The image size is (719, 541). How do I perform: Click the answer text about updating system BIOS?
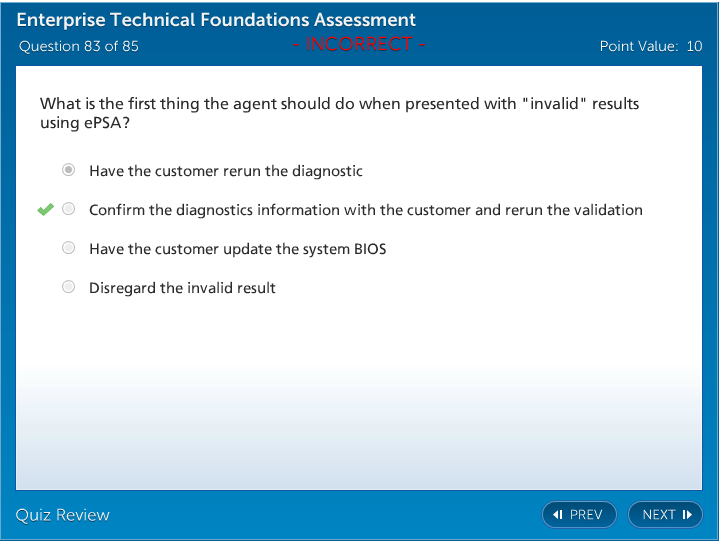(237, 249)
